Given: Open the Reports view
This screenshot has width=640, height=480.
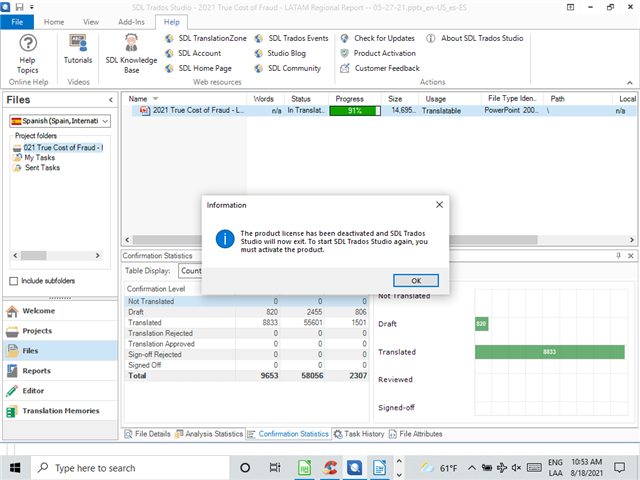Looking at the screenshot, I should 60,371.
